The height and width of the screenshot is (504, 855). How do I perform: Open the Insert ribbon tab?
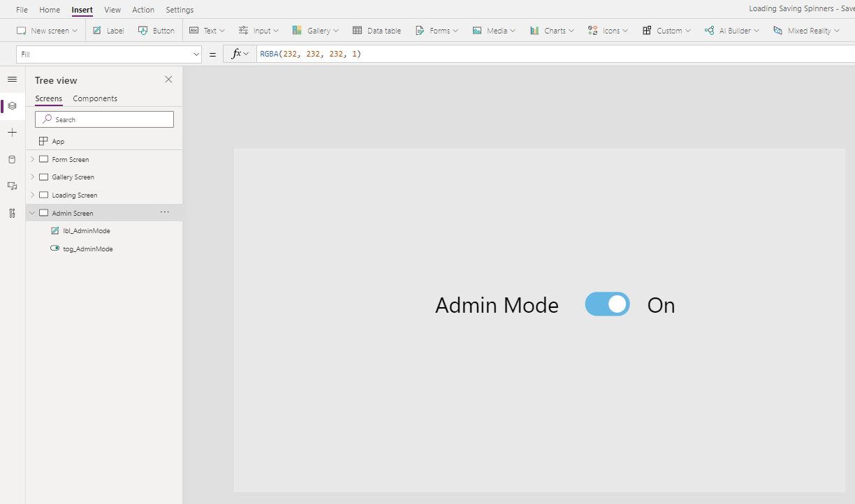82,9
